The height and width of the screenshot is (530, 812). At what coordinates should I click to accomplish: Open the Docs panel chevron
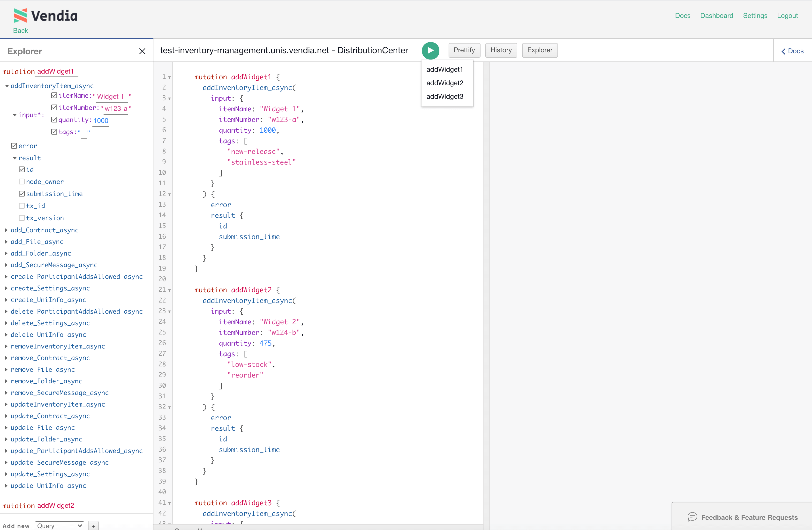pos(783,51)
